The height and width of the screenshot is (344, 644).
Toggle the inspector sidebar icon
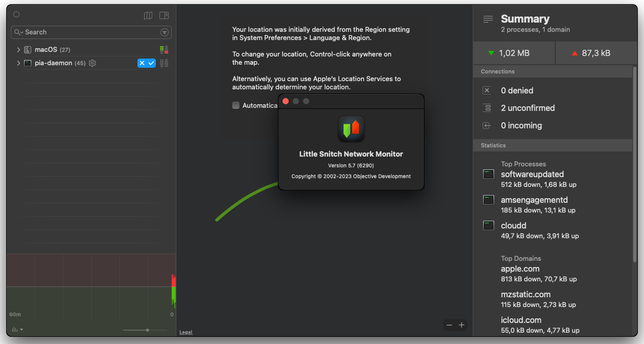(164, 15)
